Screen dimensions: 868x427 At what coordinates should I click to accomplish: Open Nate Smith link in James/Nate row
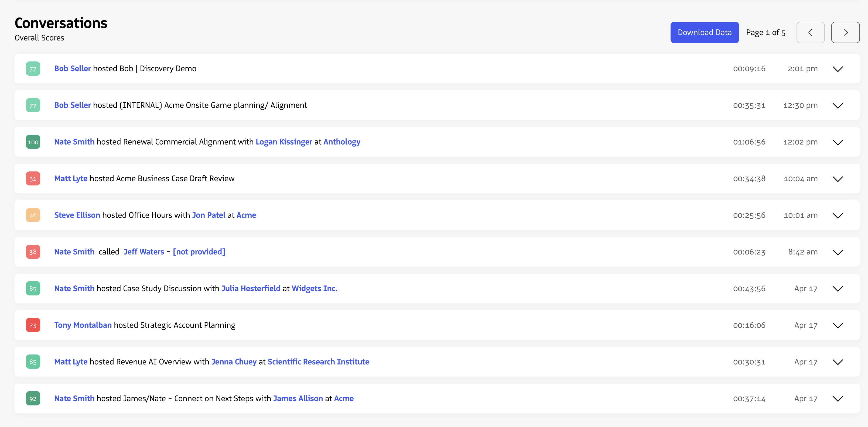point(74,398)
